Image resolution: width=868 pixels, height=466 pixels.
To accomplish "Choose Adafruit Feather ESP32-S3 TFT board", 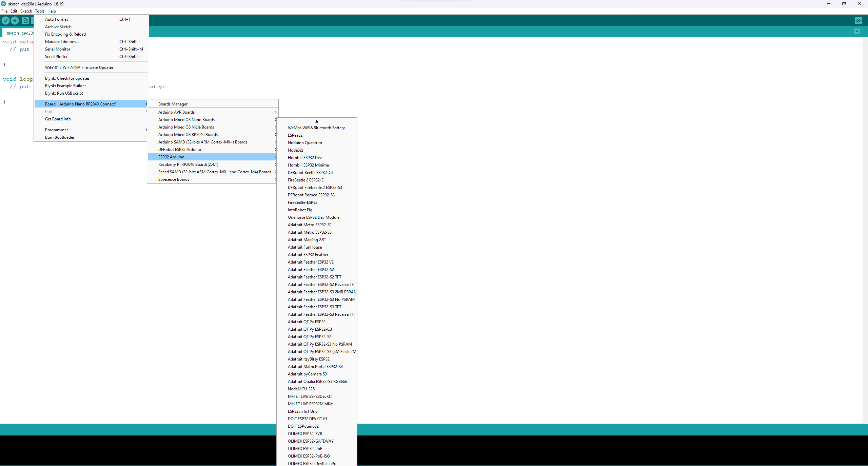I will tap(314, 307).
